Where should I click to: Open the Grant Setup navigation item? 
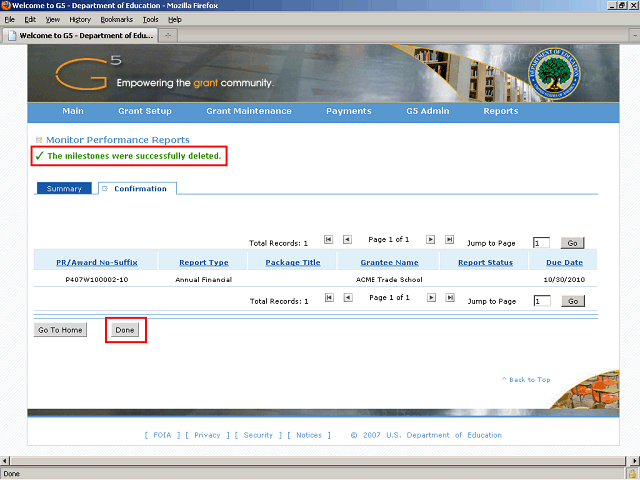(x=145, y=111)
